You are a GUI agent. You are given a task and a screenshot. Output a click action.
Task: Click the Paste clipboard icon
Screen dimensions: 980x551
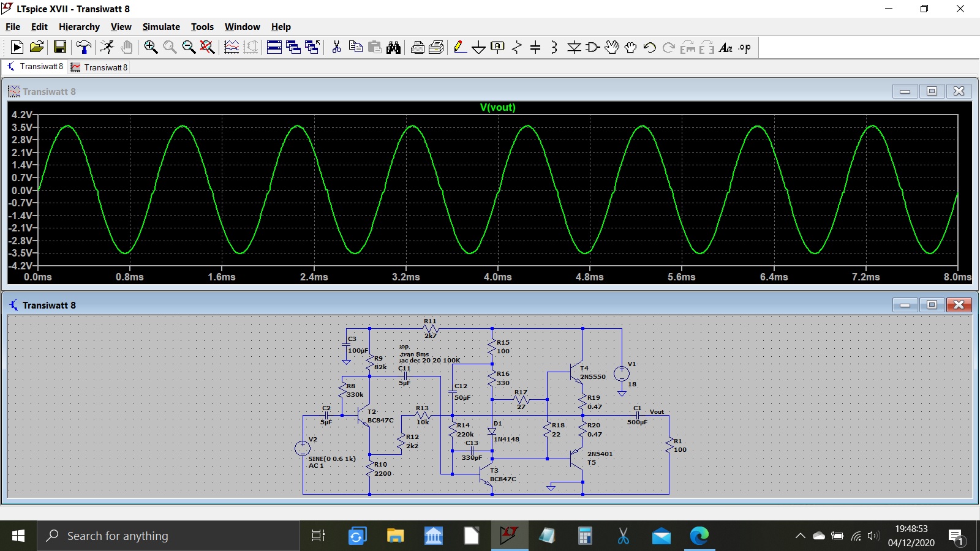pyautogui.click(x=374, y=47)
